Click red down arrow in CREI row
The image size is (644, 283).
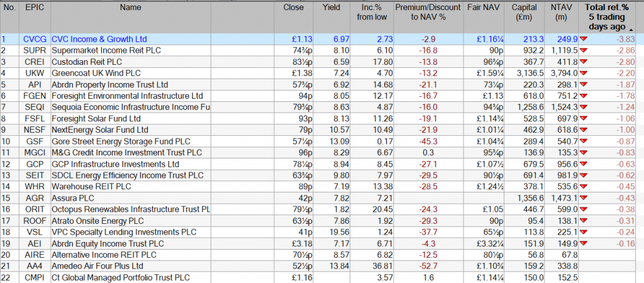point(583,62)
